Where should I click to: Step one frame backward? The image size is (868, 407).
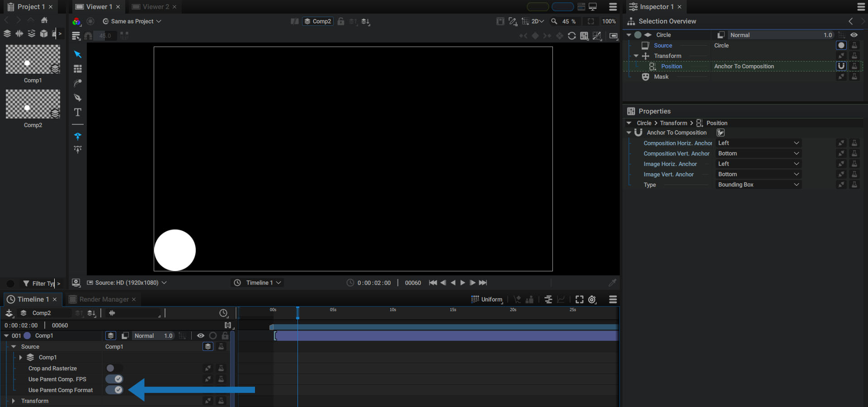pos(443,283)
